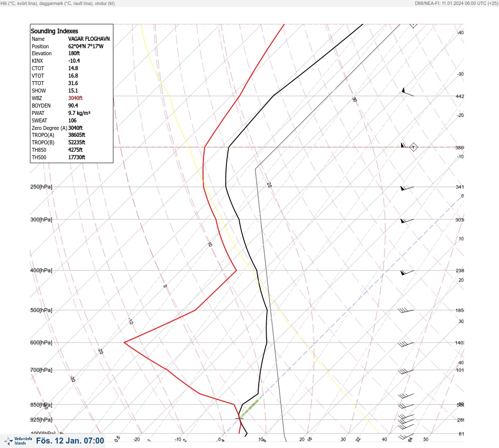Select the SWEAT value '106'
Screen dimensions: 499x448
[x=72, y=120]
